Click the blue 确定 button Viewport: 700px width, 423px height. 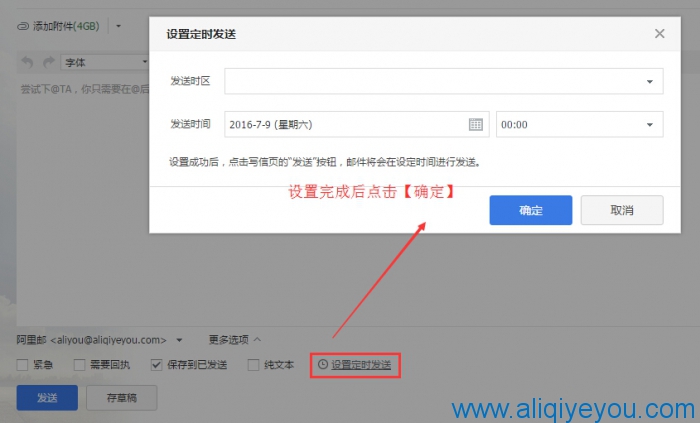531,210
